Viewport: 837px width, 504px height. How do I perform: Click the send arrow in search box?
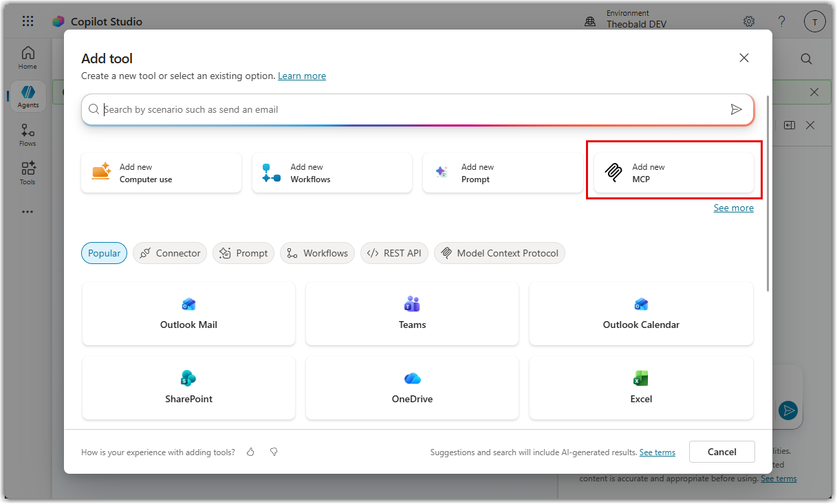(x=737, y=109)
